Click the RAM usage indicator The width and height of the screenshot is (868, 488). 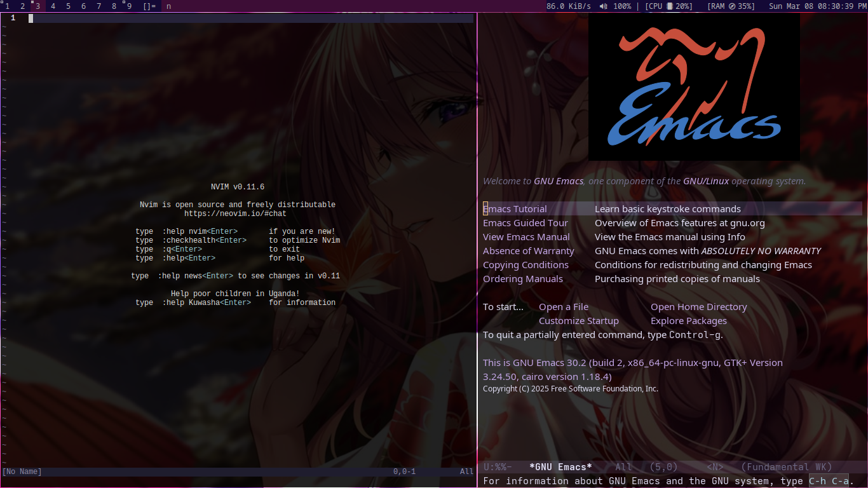(731, 6)
